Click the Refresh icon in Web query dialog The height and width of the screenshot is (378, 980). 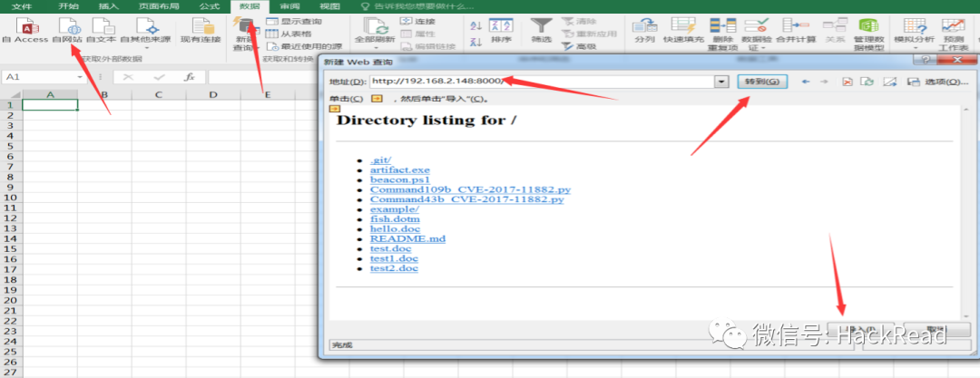[x=867, y=82]
